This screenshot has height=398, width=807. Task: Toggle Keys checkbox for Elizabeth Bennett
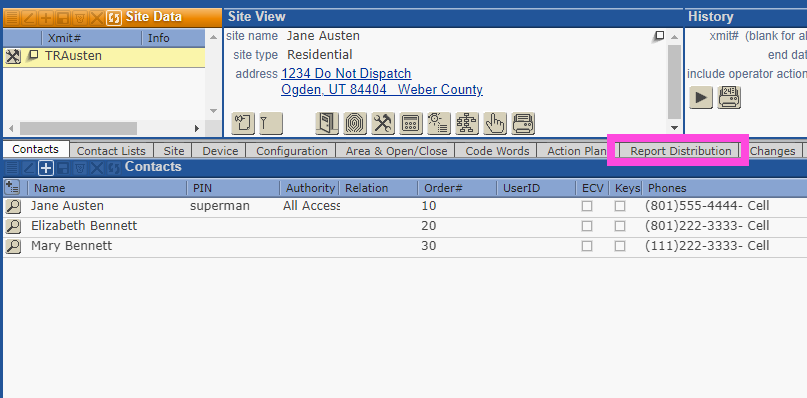(620, 226)
